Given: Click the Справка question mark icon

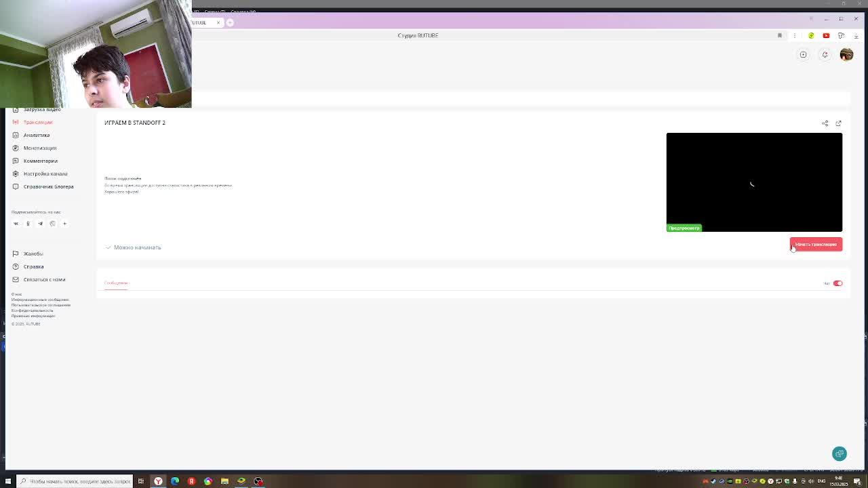Looking at the screenshot, I should click(16, 266).
